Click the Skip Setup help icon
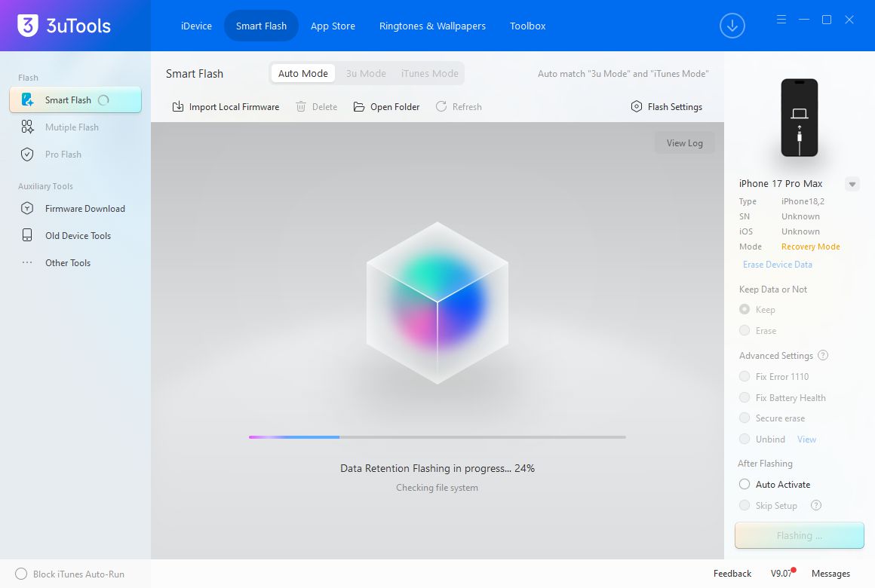The image size is (875, 588). click(816, 505)
